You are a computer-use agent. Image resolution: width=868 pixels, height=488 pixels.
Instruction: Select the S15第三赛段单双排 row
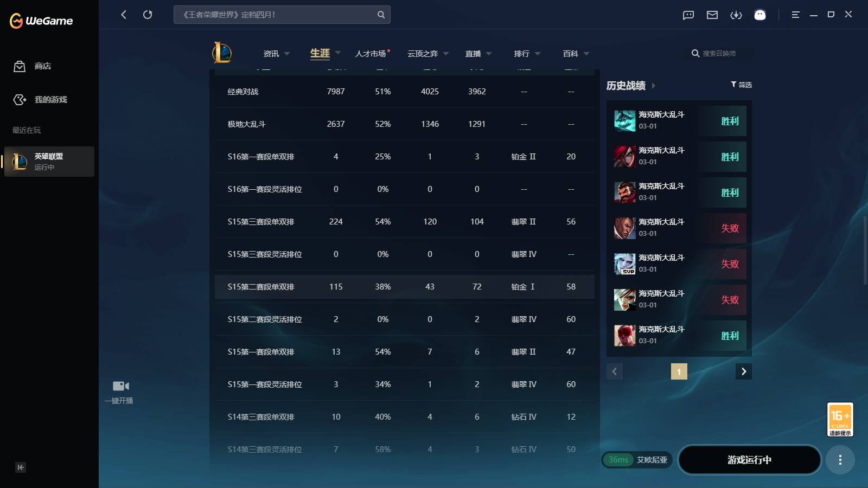[x=405, y=222]
